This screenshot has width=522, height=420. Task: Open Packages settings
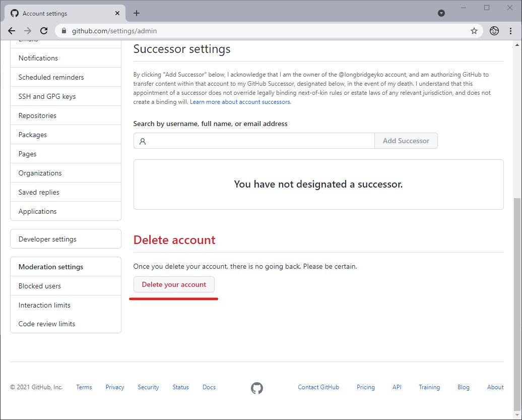66,135
